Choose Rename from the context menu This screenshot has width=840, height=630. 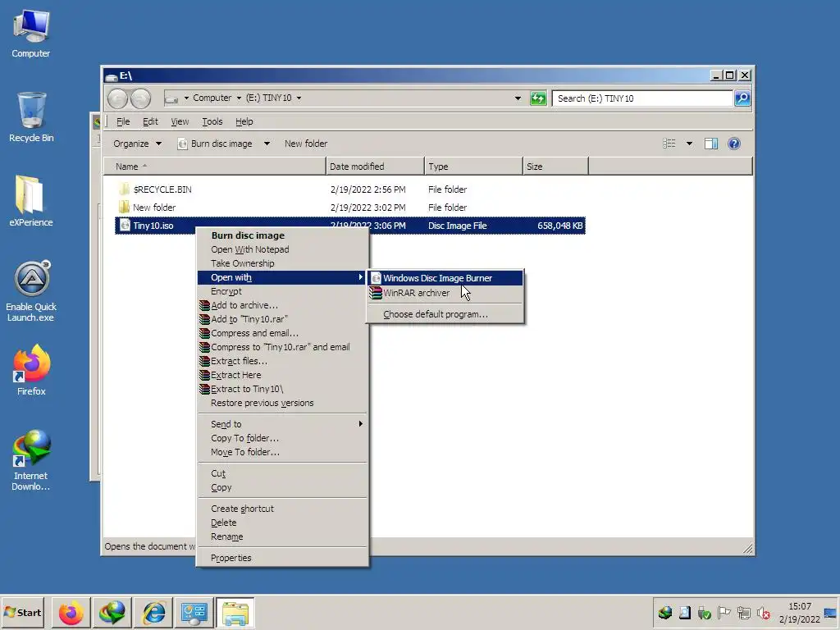point(282,536)
